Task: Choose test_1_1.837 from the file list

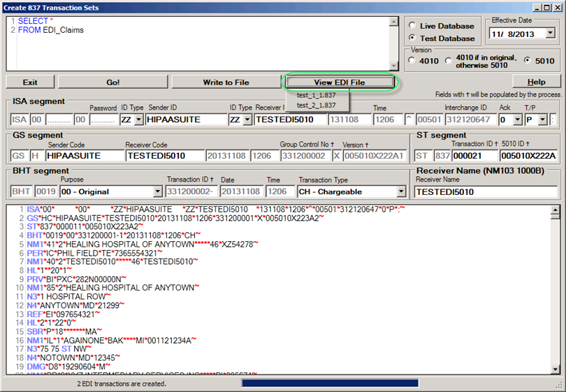Action: coord(316,95)
